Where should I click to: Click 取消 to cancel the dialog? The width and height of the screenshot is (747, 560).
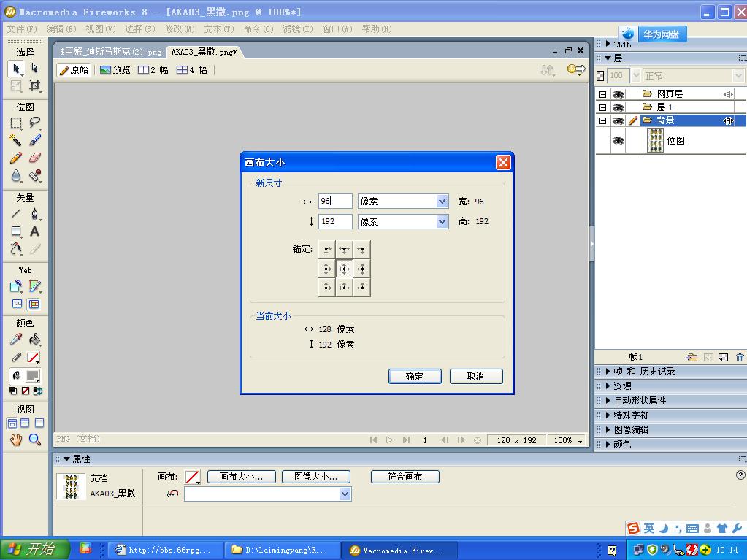(x=476, y=376)
